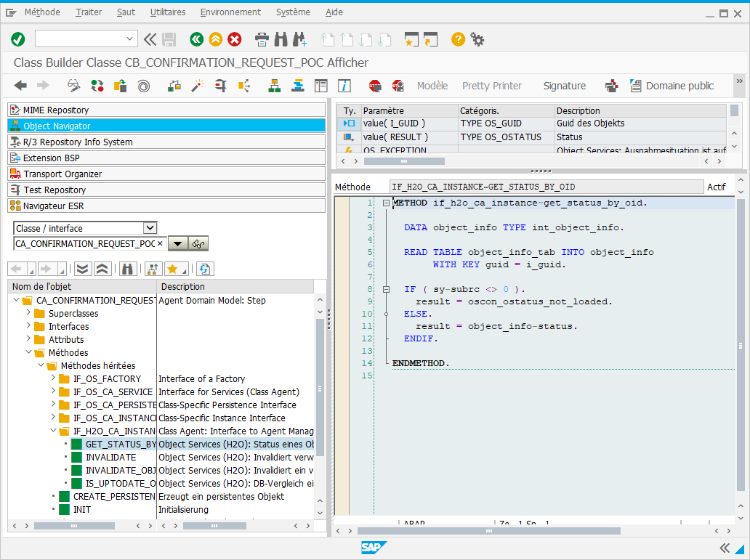This screenshot has height=560, width=750.
Task: Click the Collapse All icon above the tree
Action: click(102, 269)
